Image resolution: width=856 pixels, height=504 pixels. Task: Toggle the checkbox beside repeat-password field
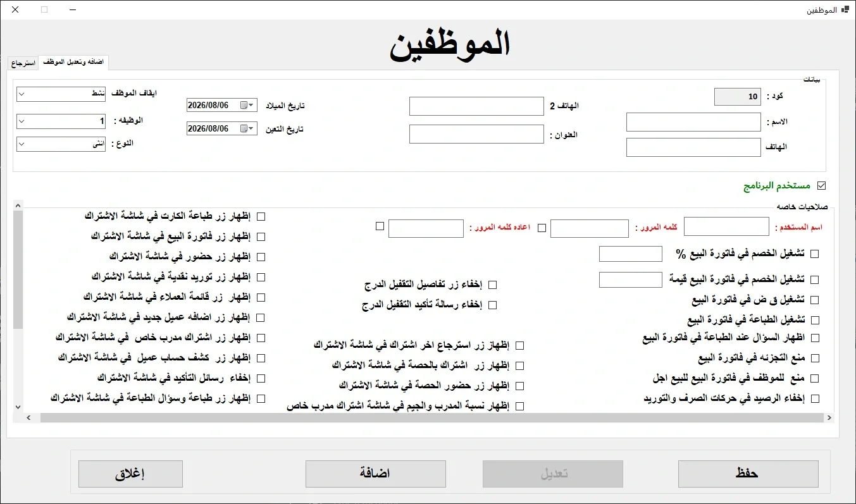[x=380, y=226]
